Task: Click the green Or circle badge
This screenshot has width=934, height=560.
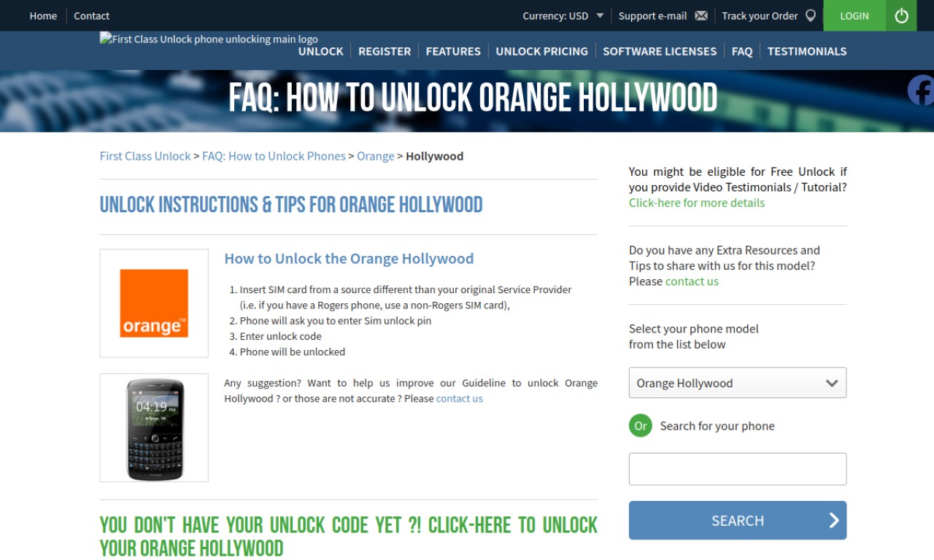Action: (x=641, y=426)
